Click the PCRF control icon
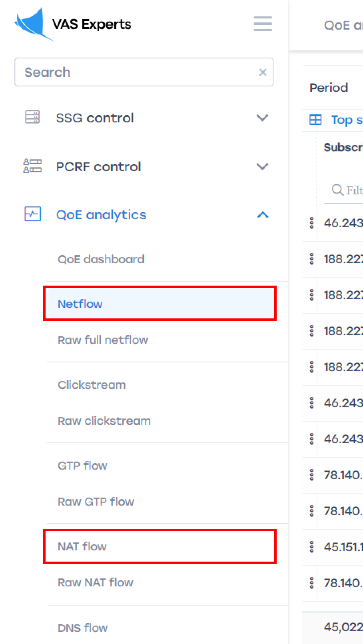The width and height of the screenshot is (363, 644). pos(32,166)
